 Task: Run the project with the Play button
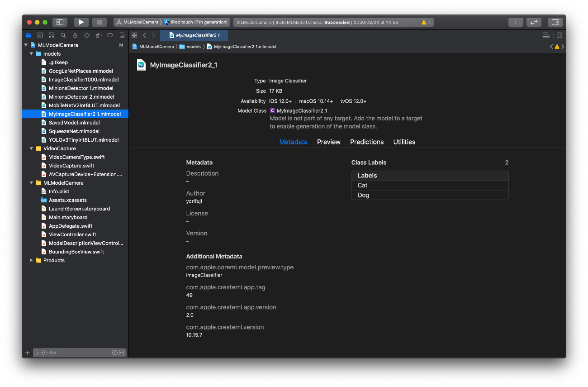pyautogui.click(x=81, y=22)
